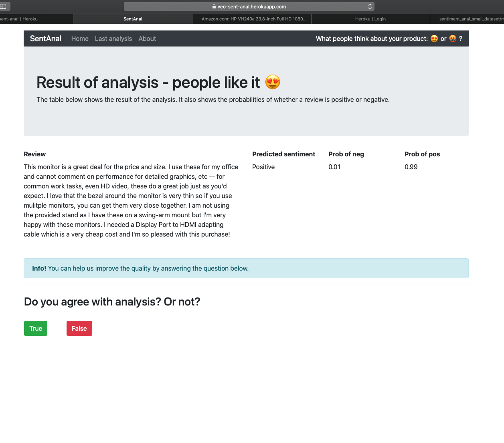Go to the Home nav link
Viewport: 504px width, 443px height.
(80, 38)
